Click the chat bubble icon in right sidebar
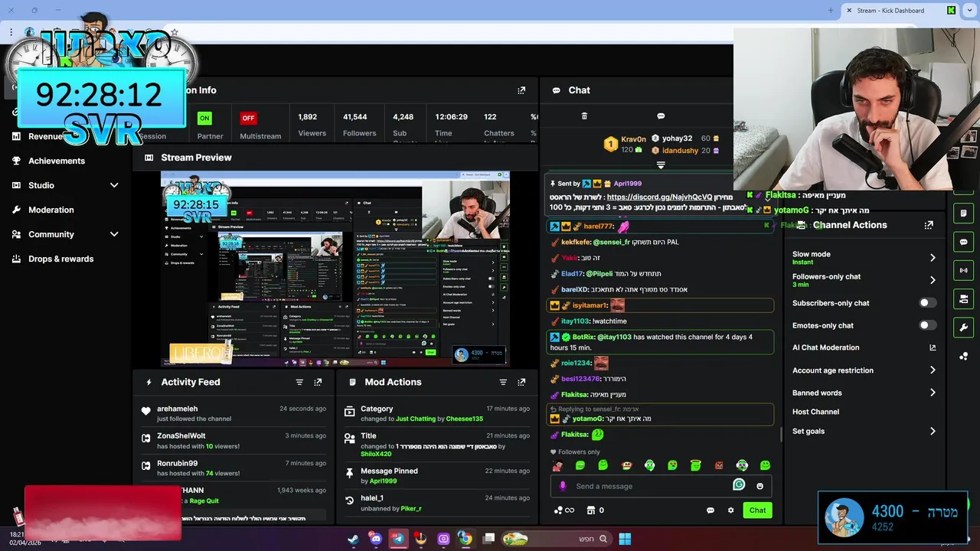 pos(963,242)
